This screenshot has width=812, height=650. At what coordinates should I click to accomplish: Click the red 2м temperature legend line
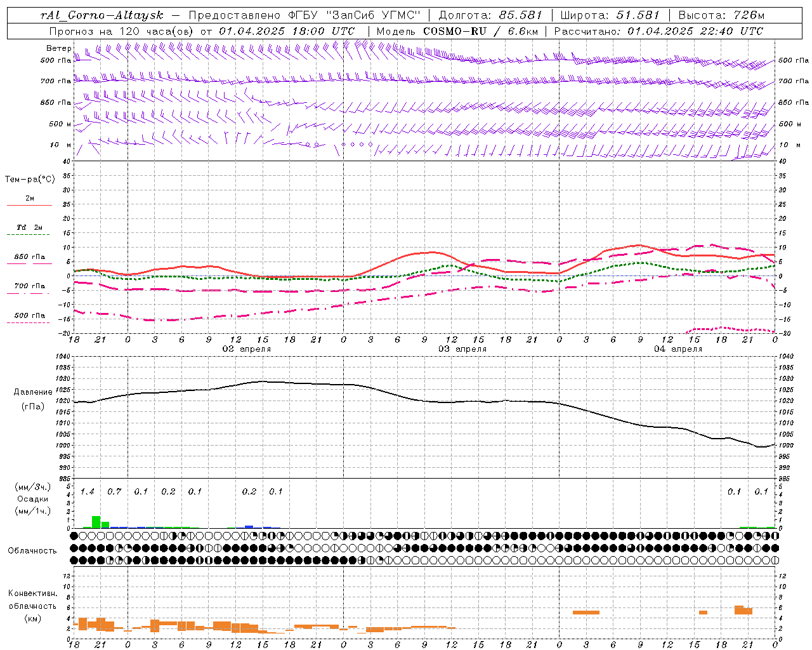pyautogui.click(x=30, y=205)
